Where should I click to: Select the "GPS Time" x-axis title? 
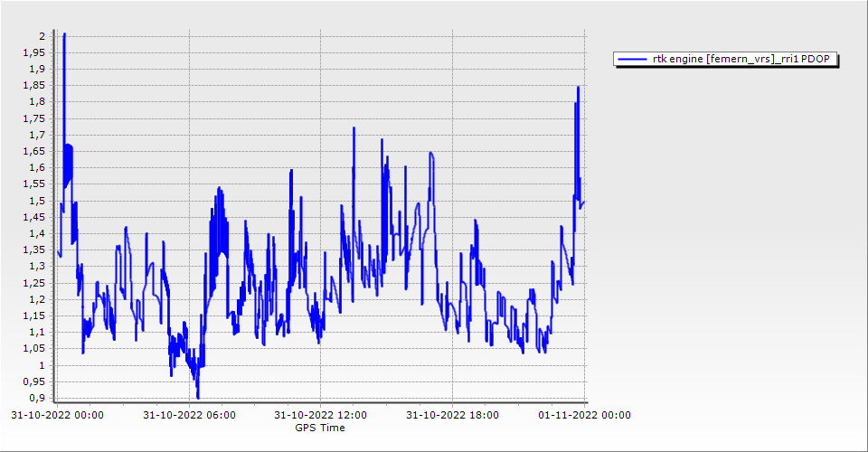click(x=320, y=428)
